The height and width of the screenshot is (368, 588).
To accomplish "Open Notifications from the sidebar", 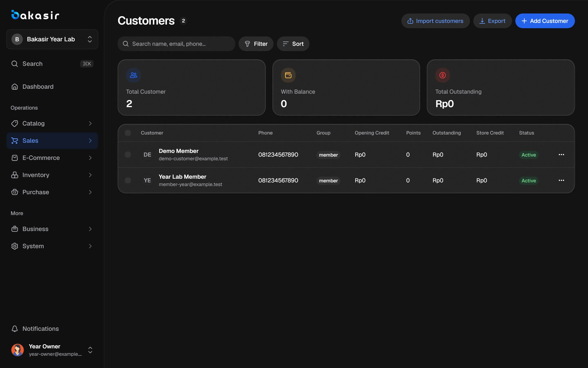I will [x=52, y=329].
